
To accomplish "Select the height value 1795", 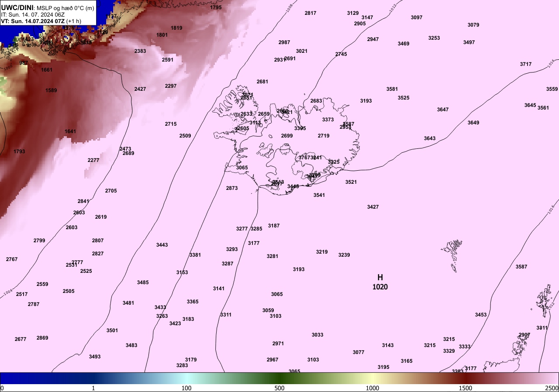I will coord(216,7).
